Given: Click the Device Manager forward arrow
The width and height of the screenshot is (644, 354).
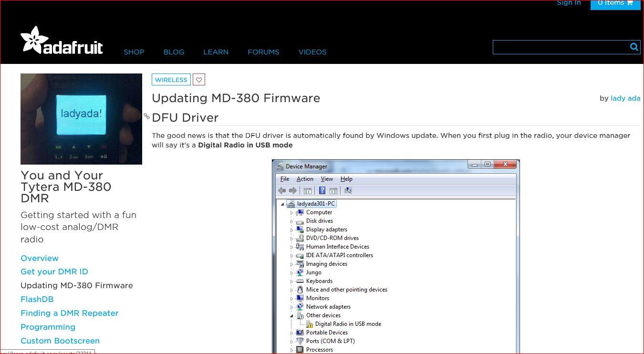Looking at the screenshot, I should [x=292, y=190].
